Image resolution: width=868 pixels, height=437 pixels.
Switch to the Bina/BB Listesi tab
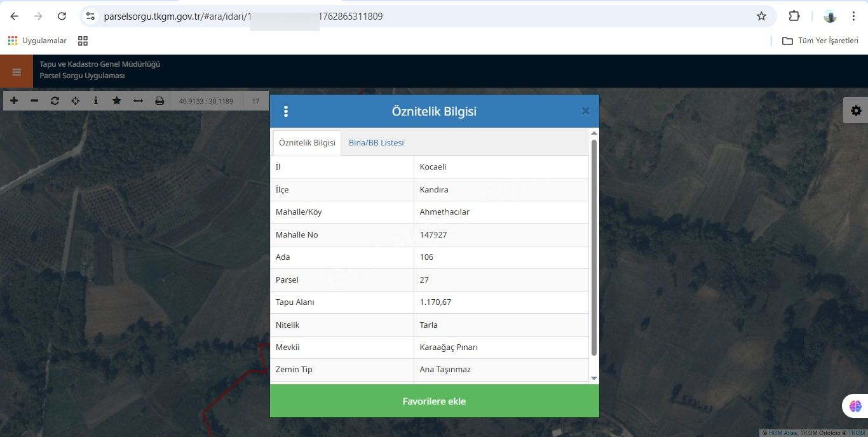pyautogui.click(x=376, y=143)
